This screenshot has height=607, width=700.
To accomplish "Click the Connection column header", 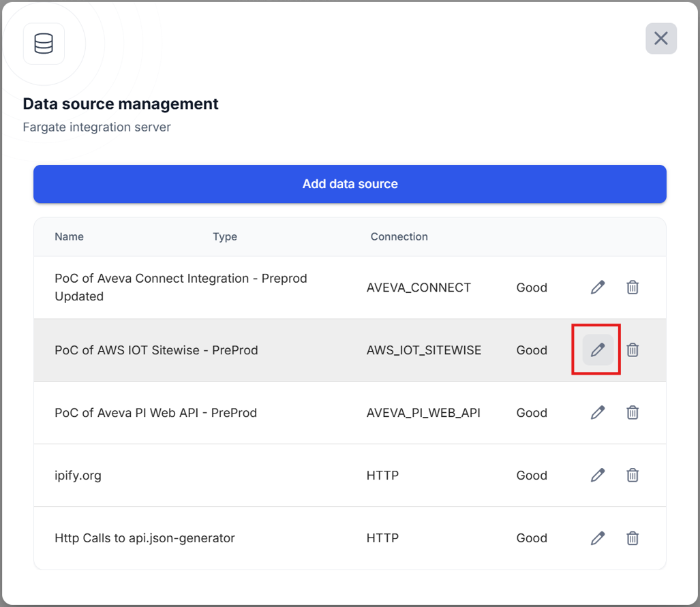I will click(x=399, y=237).
